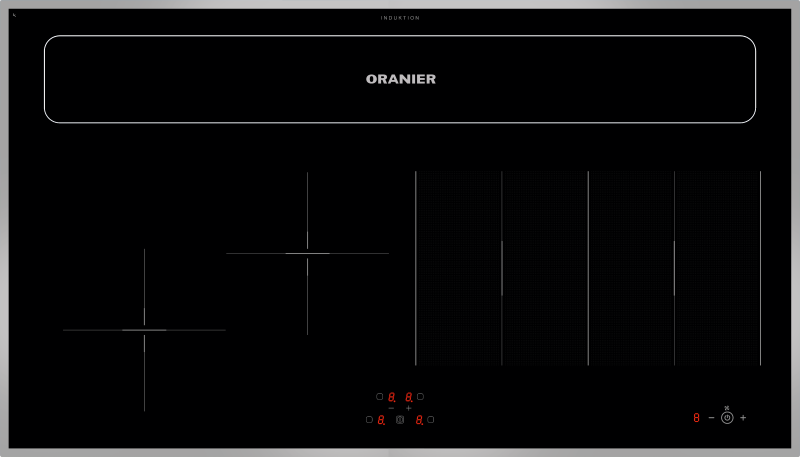
Task: Tap the power on/off symbol
Action: [x=727, y=418]
